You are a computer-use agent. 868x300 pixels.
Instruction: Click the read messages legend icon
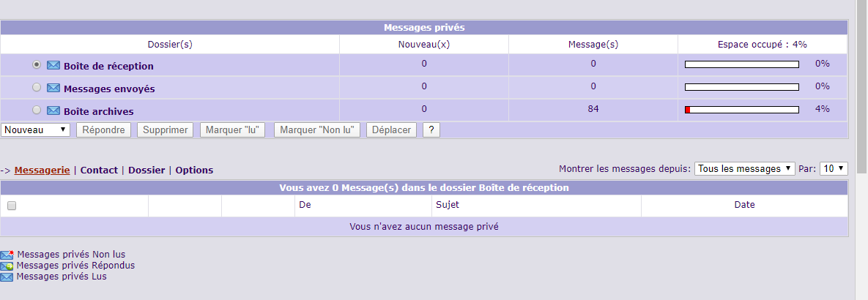(x=7, y=277)
